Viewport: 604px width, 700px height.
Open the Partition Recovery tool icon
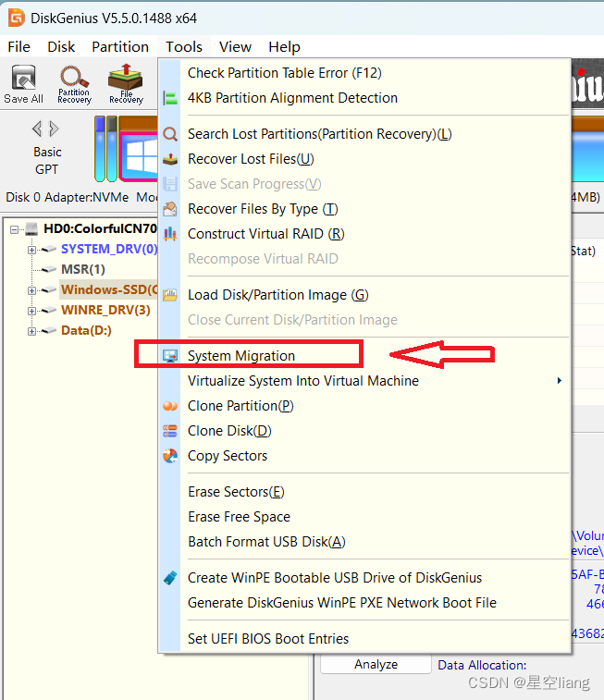(x=75, y=84)
